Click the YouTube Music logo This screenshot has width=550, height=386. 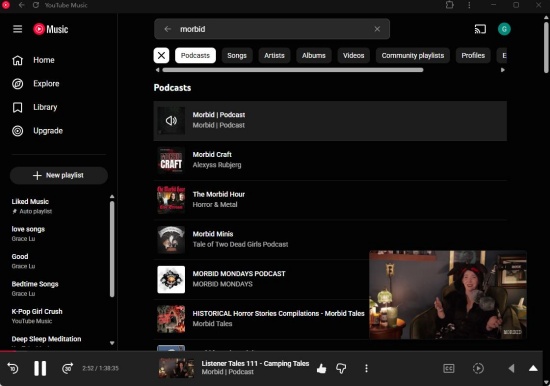click(51, 29)
